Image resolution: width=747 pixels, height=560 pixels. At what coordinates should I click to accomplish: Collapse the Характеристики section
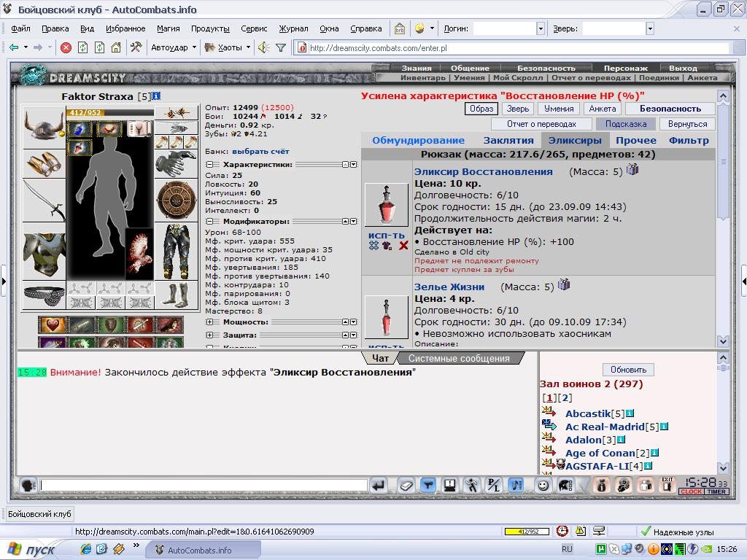click(209, 165)
